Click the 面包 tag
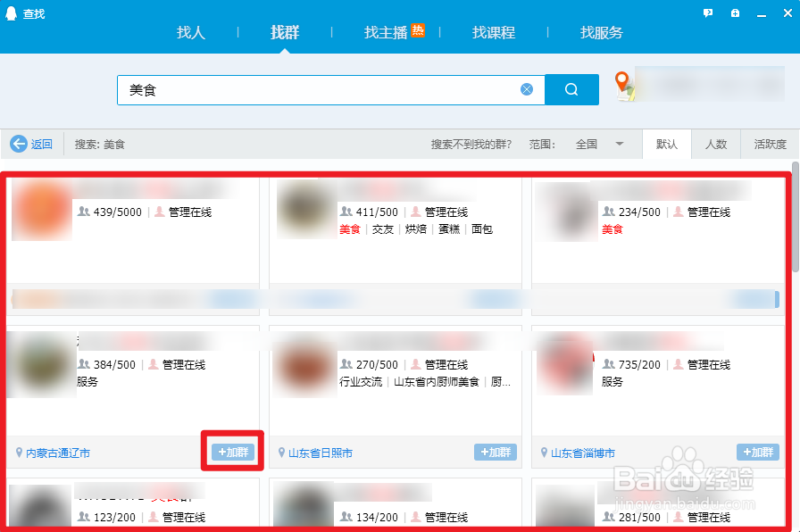 [482, 229]
